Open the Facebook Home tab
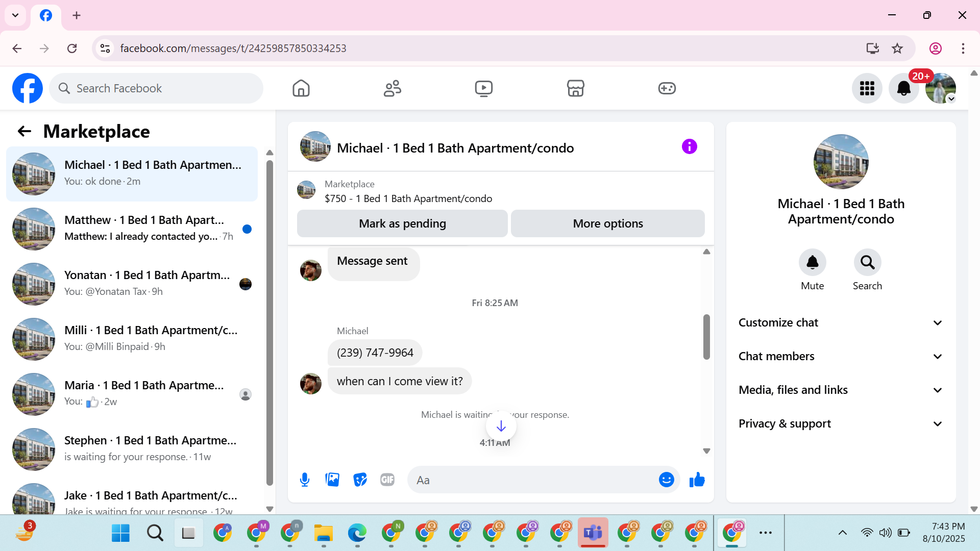980x551 pixels. [x=301, y=88]
